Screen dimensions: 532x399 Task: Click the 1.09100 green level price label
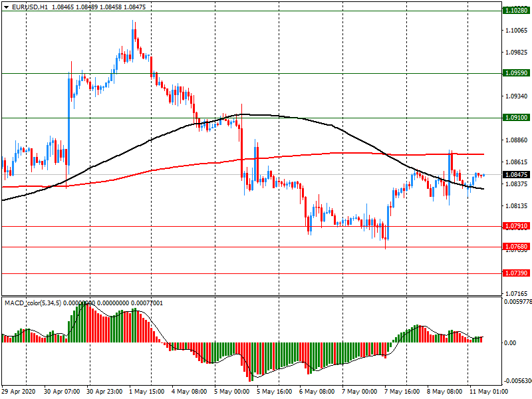tap(517, 118)
